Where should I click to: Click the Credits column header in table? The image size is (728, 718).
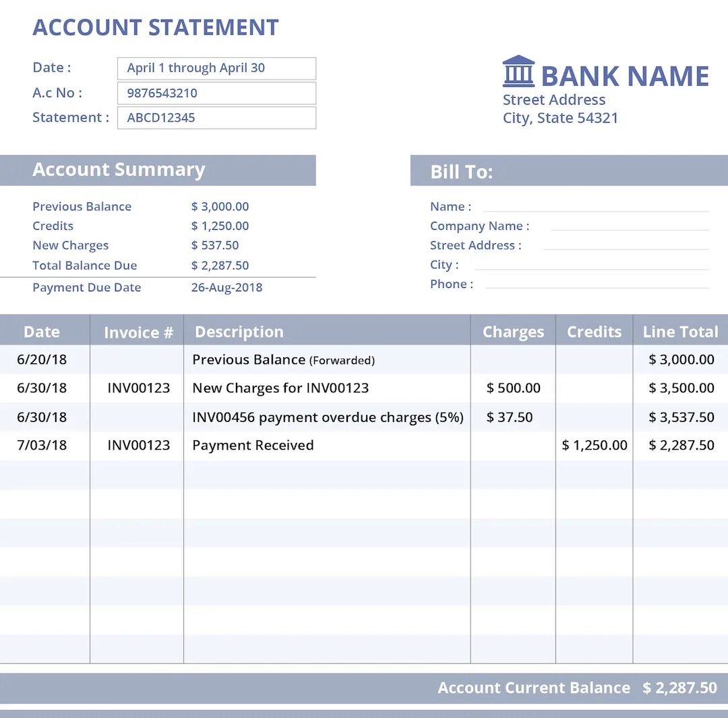595,332
